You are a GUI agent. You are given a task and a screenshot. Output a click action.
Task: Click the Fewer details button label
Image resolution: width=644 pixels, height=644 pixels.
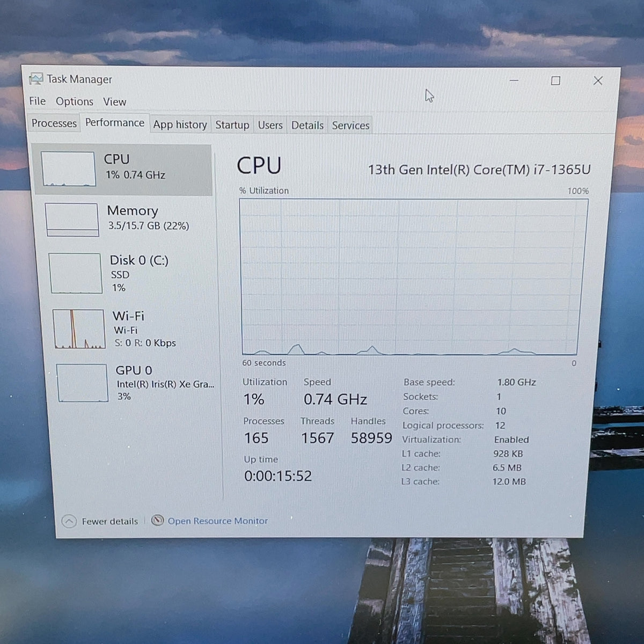[110, 521]
